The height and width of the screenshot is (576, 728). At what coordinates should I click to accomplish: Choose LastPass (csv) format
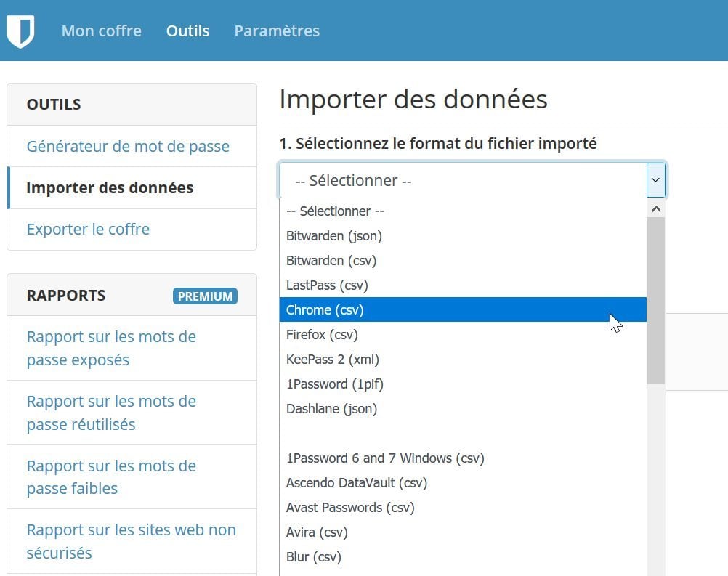click(x=463, y=285)
